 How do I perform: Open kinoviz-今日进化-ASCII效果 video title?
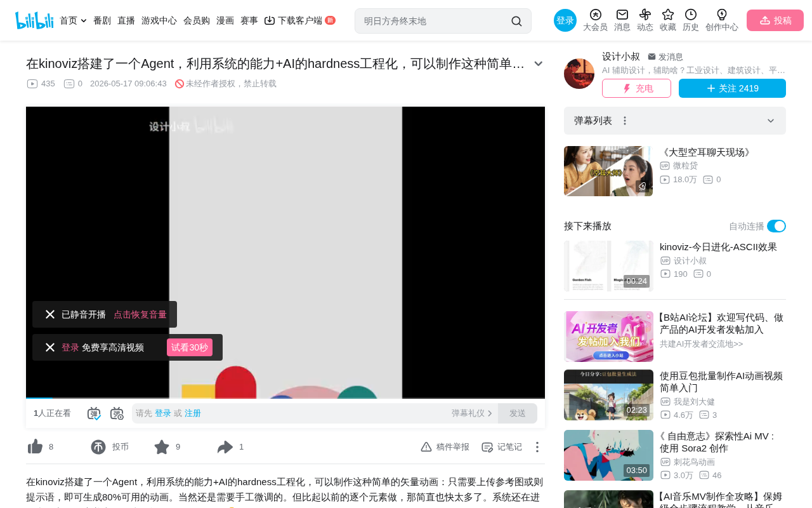pyautogui.click(x=718, y=247)
